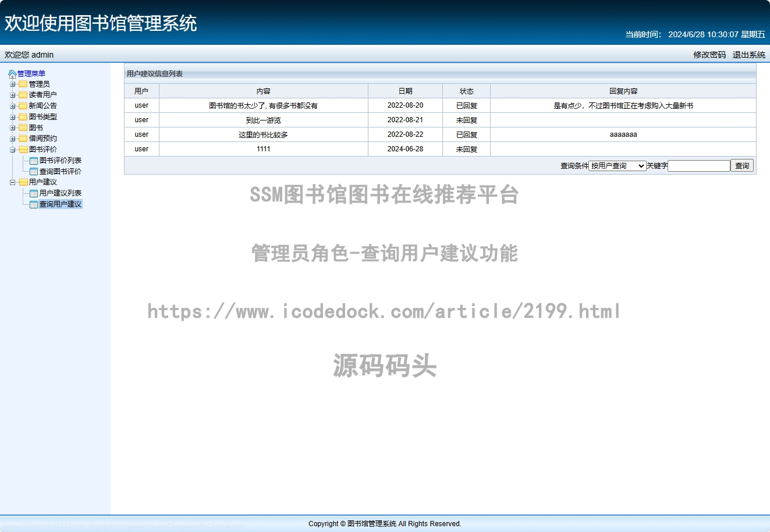Click the folder icon next to 读者用户
Viewport: 770px width, 532px height.
23,95
